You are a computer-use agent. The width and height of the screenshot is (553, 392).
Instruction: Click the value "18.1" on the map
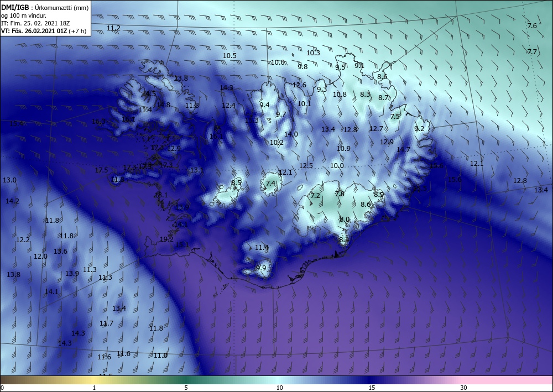(x=161, y=195)
